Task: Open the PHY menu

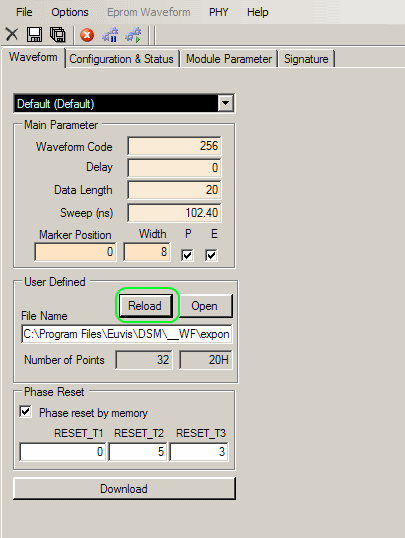Action: (x=219, y=12)
